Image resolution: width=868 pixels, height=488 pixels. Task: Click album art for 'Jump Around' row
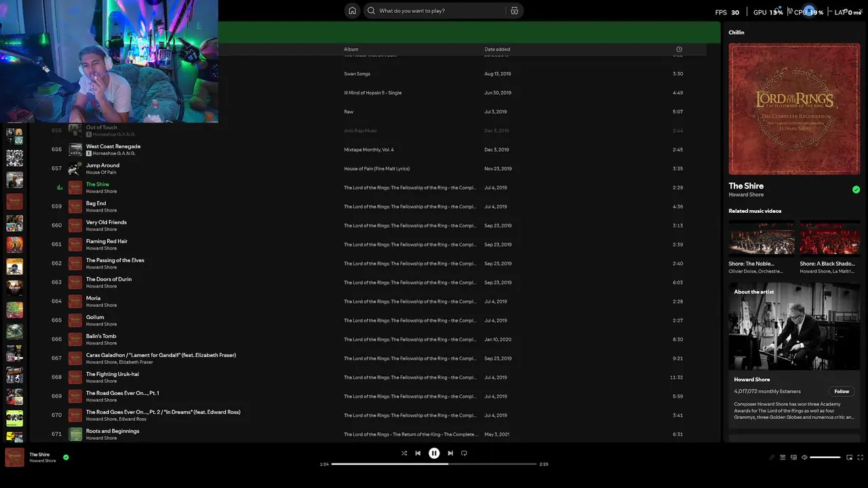tap(75, 168)
